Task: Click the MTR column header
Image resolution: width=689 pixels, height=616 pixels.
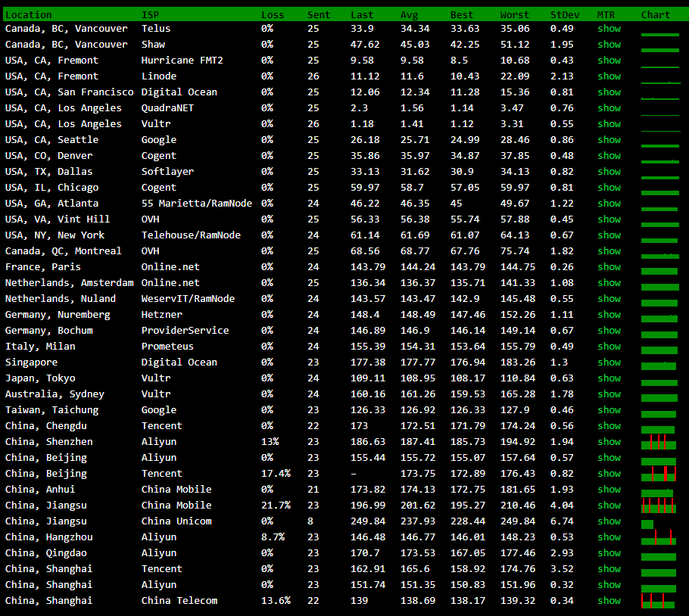Action: [606, 15]
